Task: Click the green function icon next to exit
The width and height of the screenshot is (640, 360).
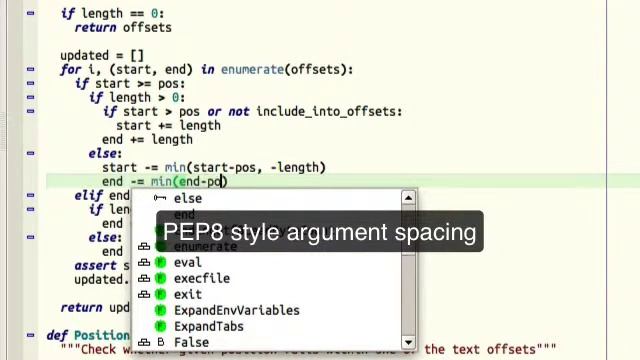Action: [161, 294]
